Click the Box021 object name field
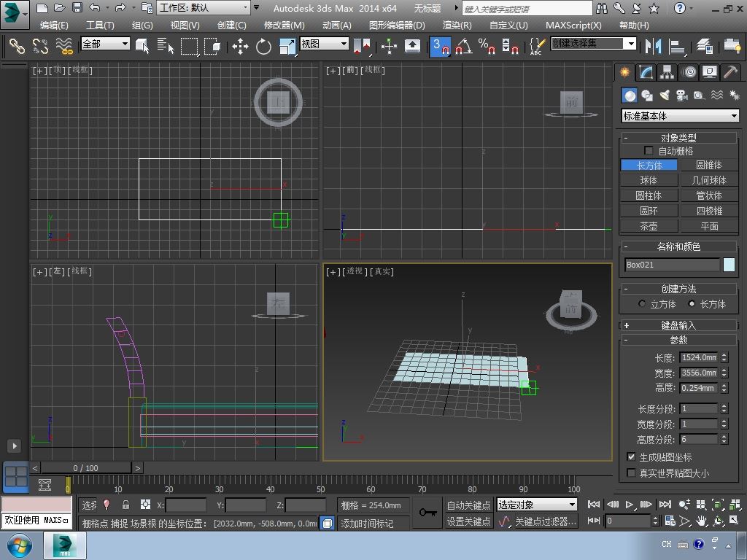 click(672, 265)
